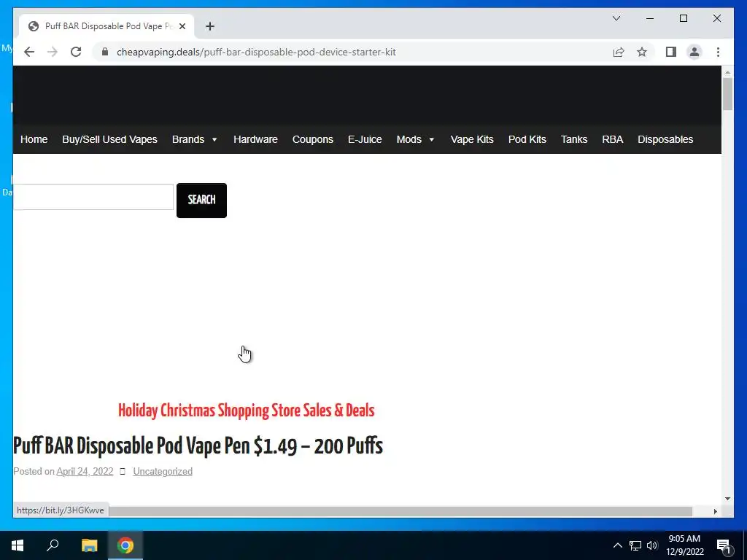Go to Home in site navigation
Viewport: 747px width, 560px height.
(34, 139)
